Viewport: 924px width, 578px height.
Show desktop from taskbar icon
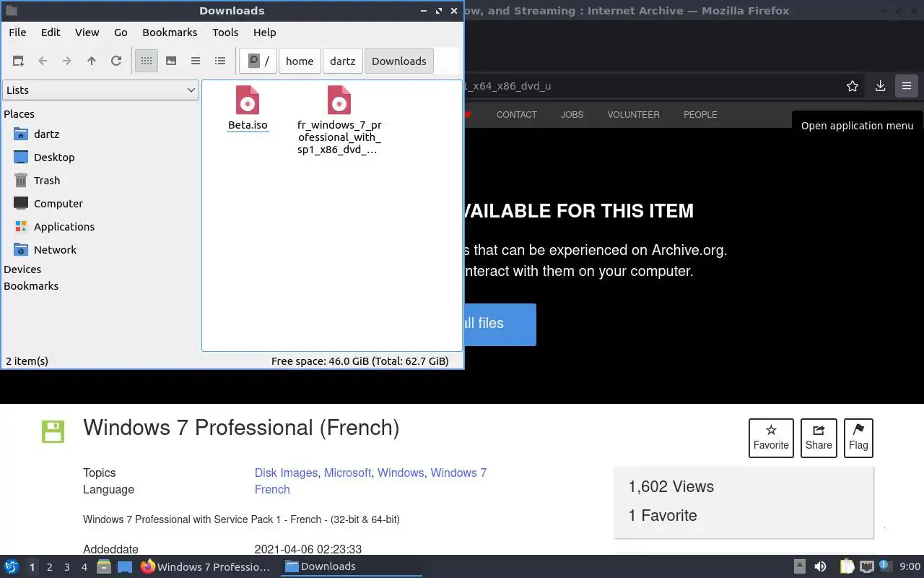(x=125, y=566)
